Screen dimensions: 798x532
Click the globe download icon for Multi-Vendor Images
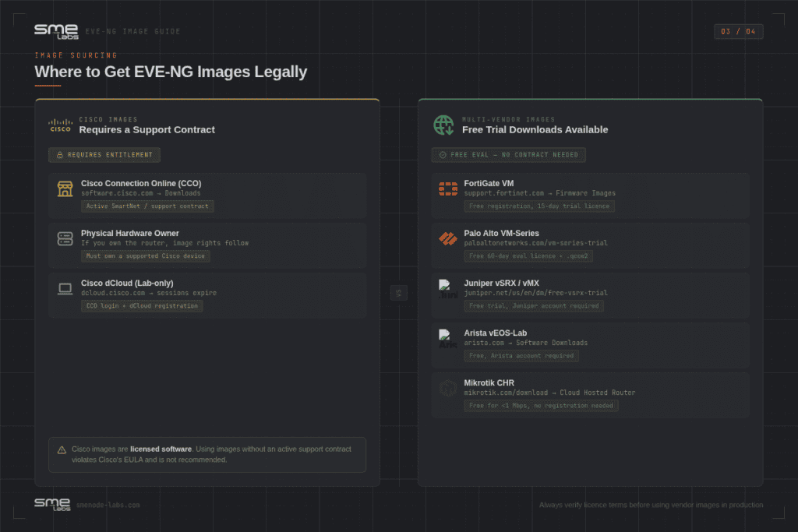tap(443, 125)
